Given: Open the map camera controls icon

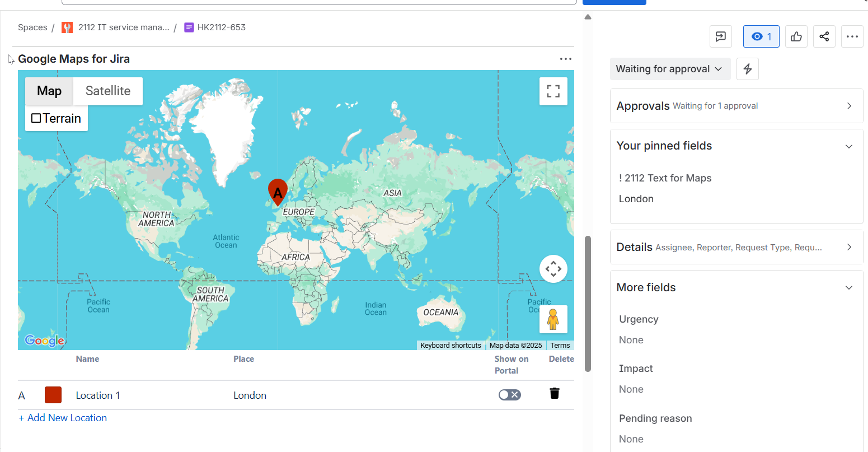Looking at the screenshot, I should point(553,269).
